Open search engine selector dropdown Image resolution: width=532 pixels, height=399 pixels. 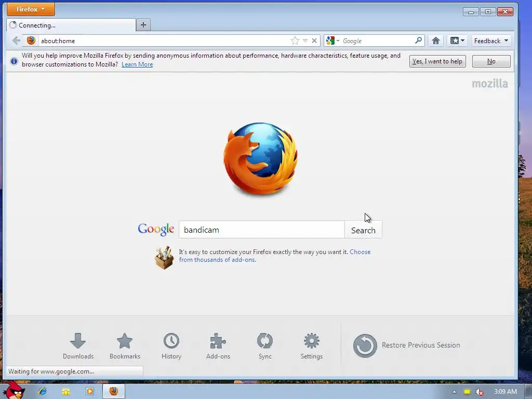(x=332, y=41)
